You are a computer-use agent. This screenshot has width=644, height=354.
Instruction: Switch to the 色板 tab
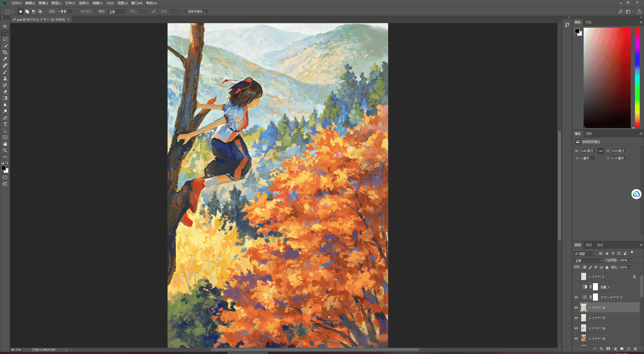coord(588,22)
